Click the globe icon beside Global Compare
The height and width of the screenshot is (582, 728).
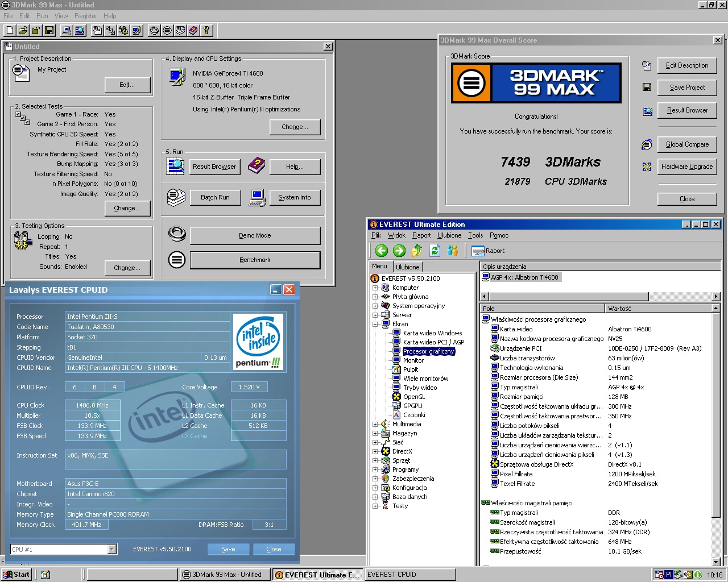coord(647,144)
